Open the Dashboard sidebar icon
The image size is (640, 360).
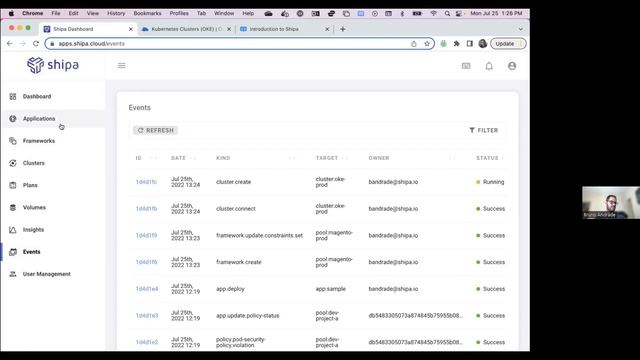click(x=13, y=96)
